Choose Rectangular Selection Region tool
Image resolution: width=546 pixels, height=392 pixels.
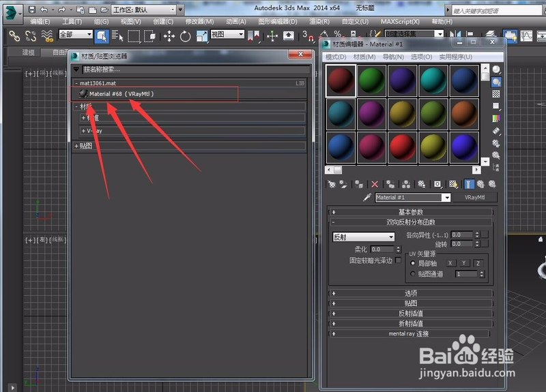pos(134,36)
